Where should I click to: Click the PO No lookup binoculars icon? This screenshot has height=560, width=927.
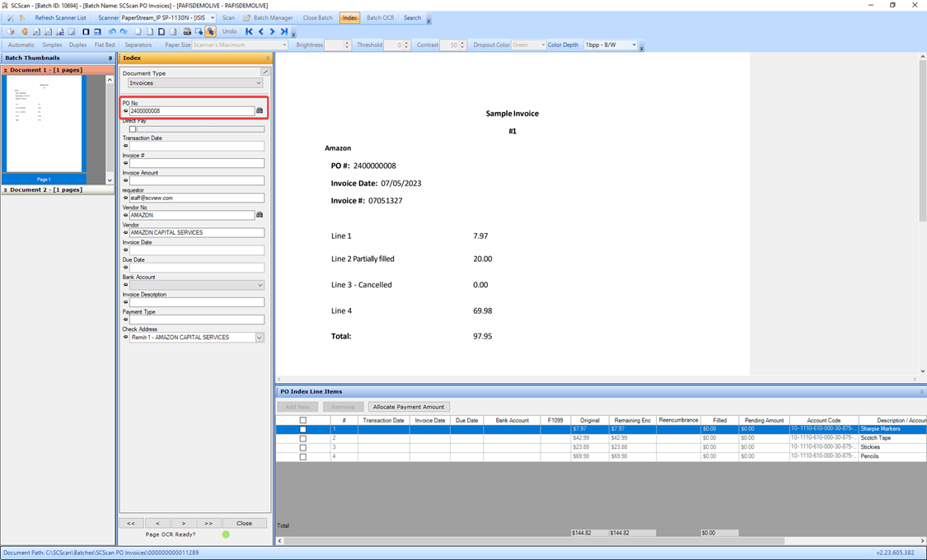260,110
